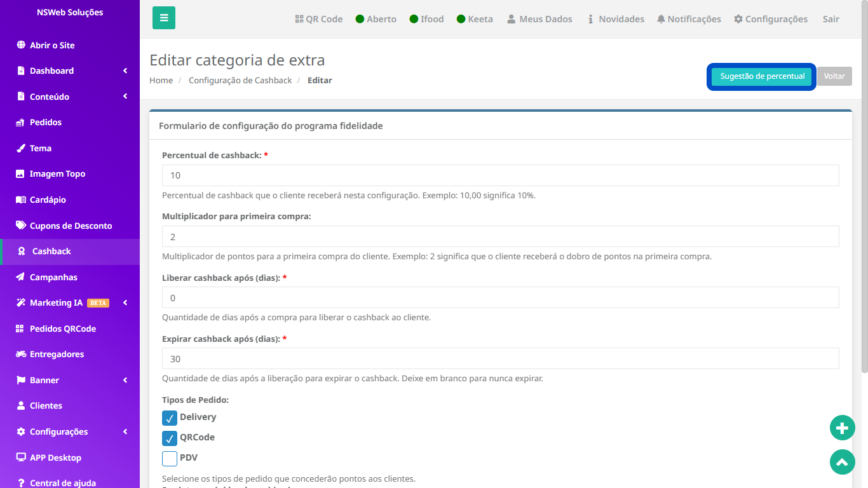
Task: Click the Clientes person icon
Action: [x=20, y=405]
